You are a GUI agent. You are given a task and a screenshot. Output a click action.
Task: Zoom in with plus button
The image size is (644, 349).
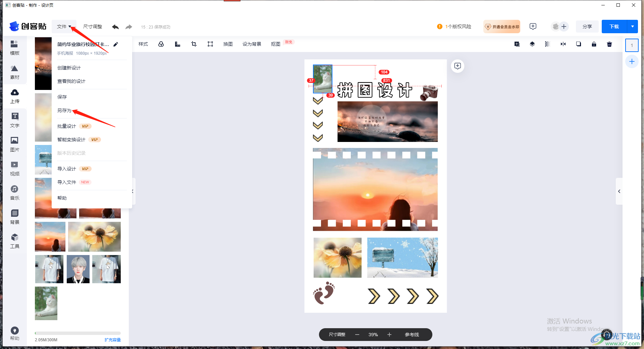(389, 335)
